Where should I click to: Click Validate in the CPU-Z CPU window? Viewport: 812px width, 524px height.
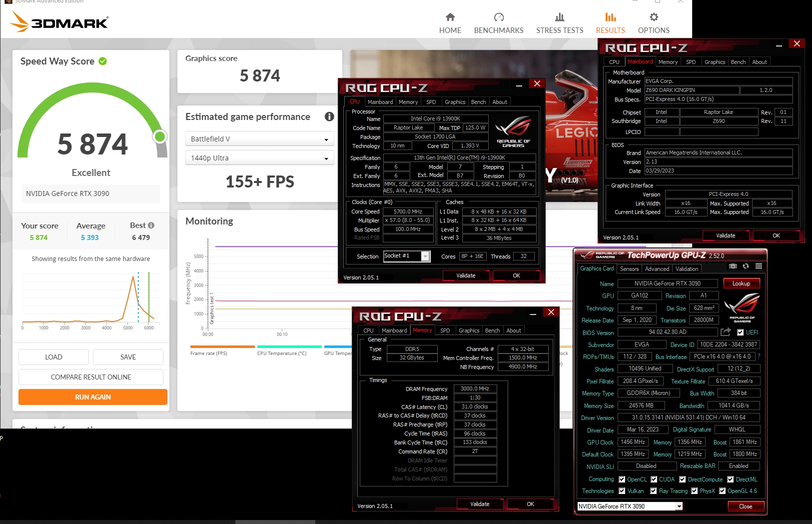click(466, 275)
